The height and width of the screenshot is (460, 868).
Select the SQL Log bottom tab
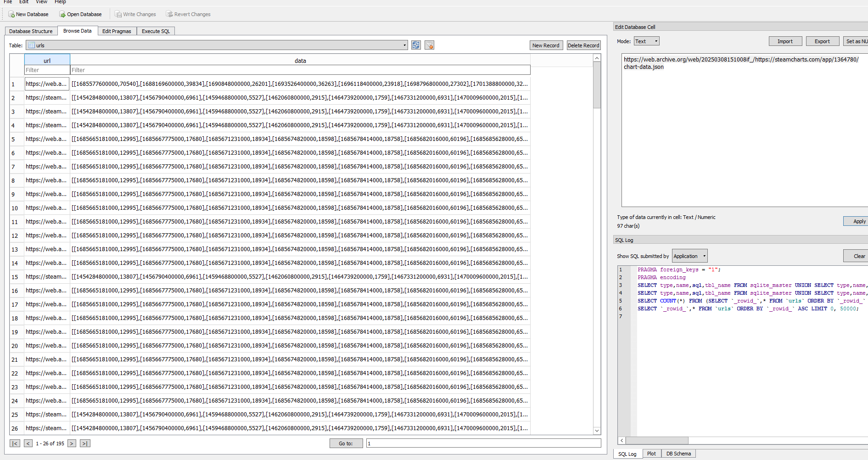627,454
